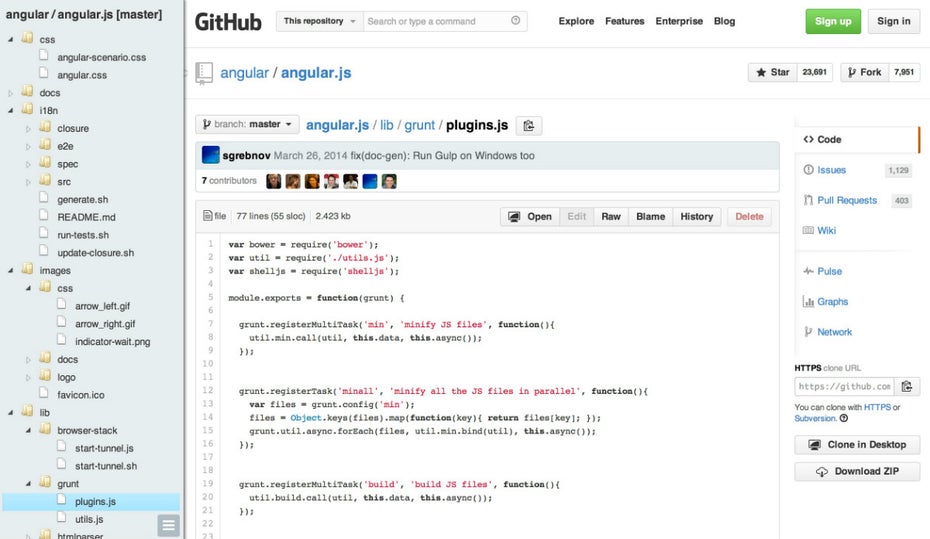Click the HTTPS clone URL field
Viewport: 930px width, 539px height.
pyautogui.click(x=845, y=387)
